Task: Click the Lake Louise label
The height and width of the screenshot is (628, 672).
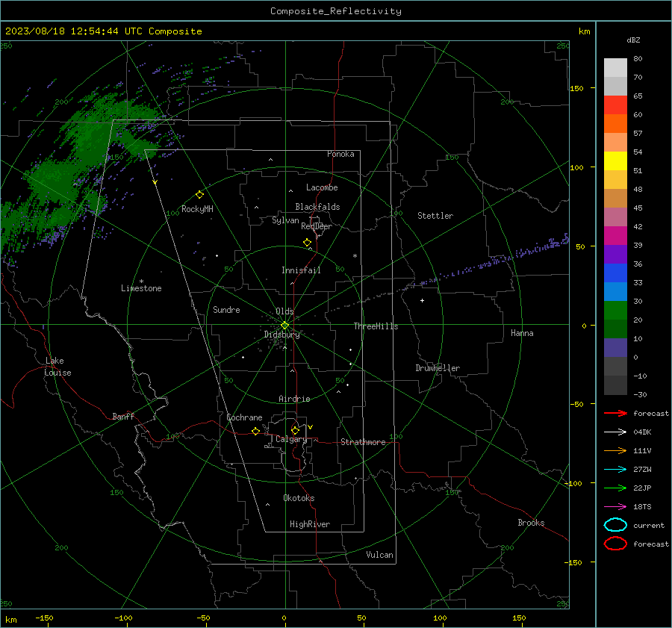Action: point(57,367)
